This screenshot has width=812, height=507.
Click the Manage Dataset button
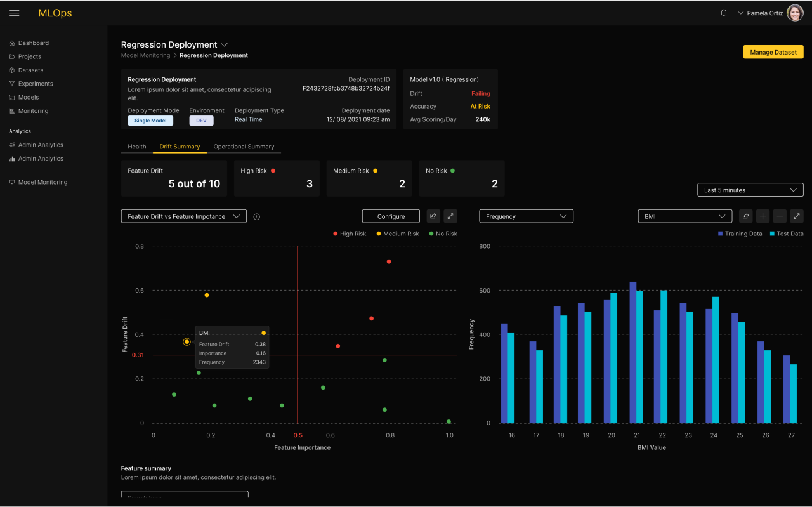tap(773, 52)
